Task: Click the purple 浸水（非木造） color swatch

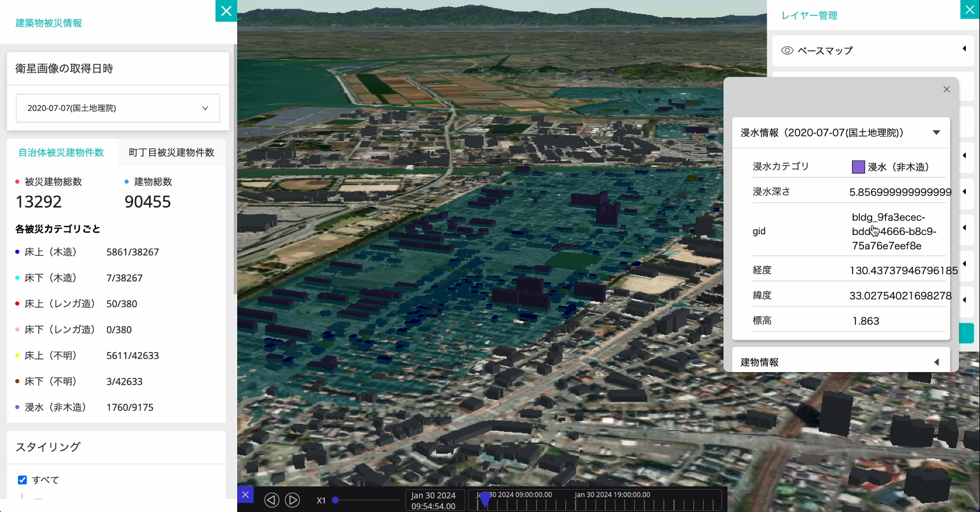Action: 858,167
